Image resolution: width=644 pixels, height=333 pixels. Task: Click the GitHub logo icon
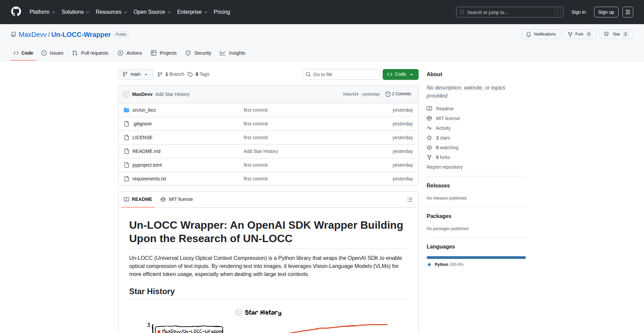(16, 12)
